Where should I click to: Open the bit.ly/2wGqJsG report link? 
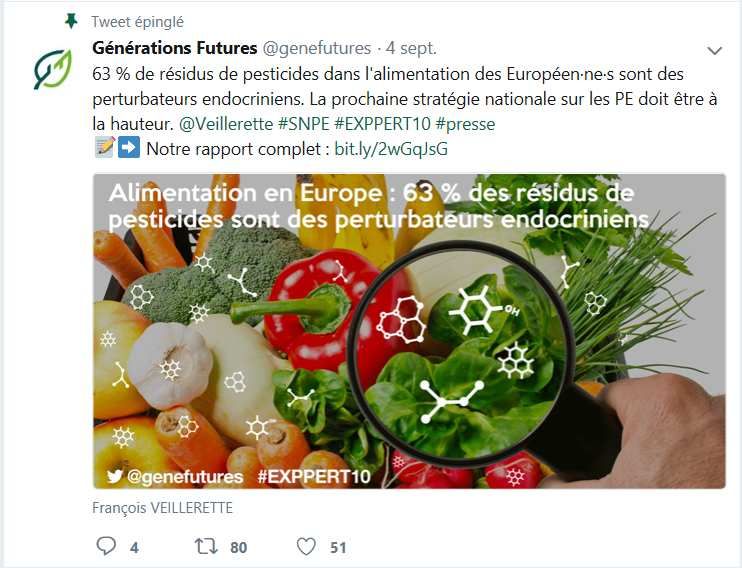[x=391, y=149]
